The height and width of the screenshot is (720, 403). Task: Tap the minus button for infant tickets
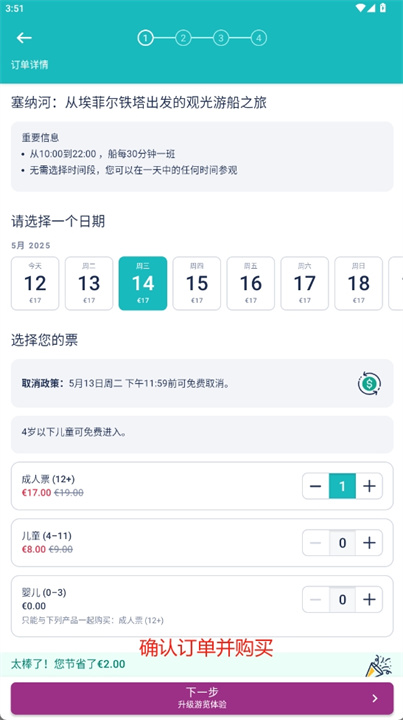[x=316, y=600]
